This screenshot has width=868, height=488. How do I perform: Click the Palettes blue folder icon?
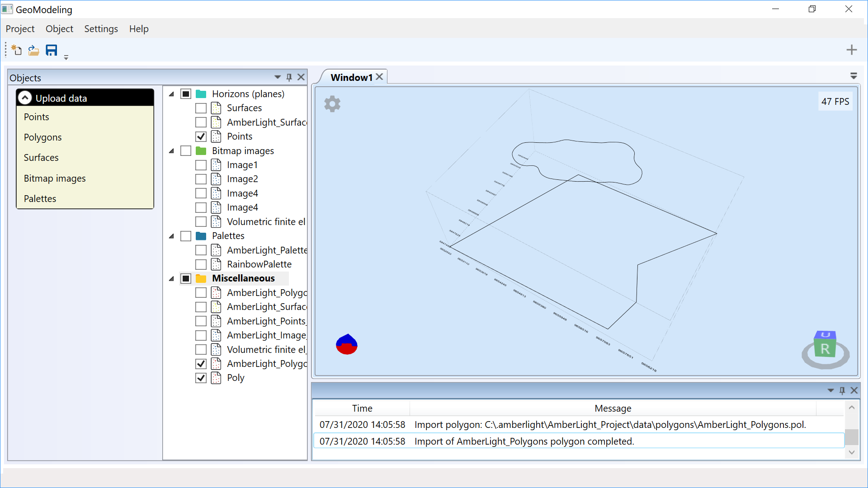201,236
